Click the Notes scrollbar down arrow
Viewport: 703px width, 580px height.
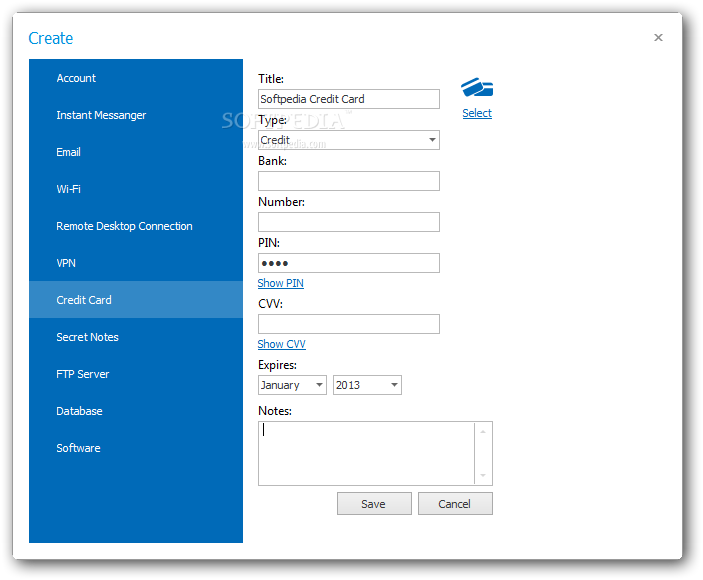(483, 475)
